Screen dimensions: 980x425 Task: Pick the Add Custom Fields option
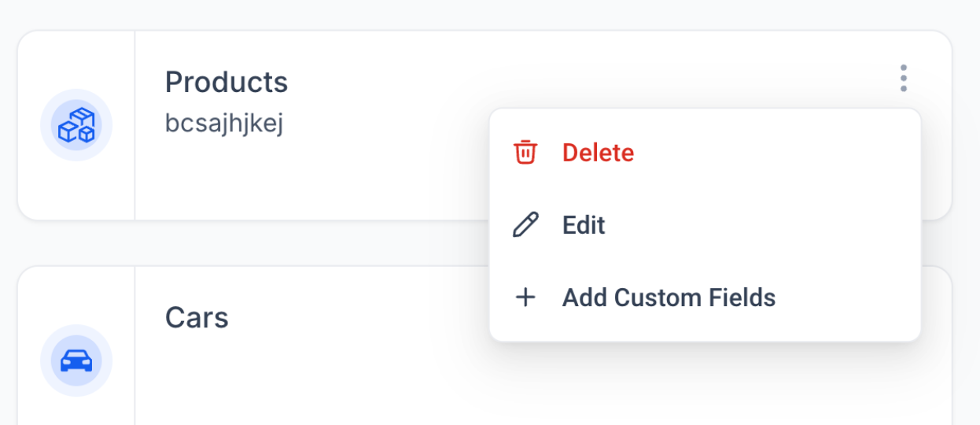669,297
